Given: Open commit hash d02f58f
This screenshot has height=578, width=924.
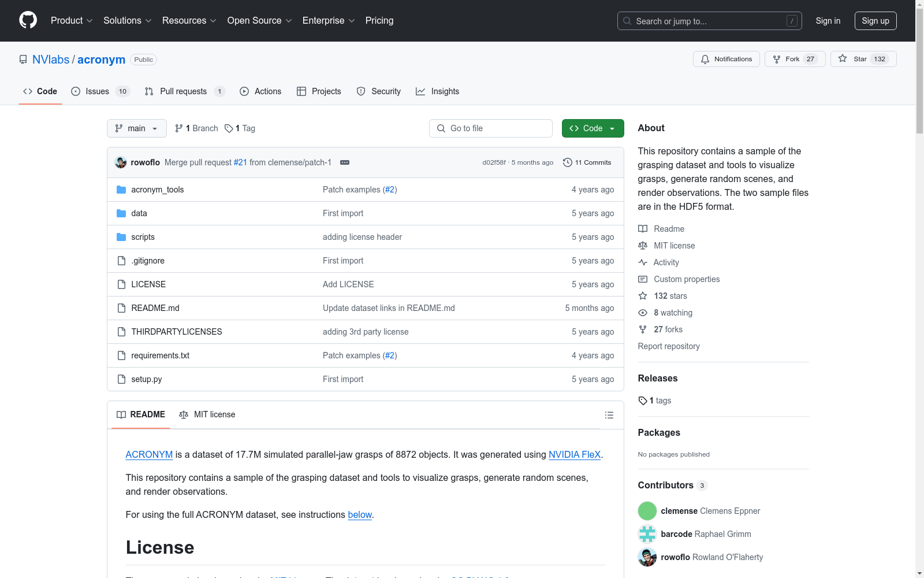Looking at the screenshot, I should [494, 162].
